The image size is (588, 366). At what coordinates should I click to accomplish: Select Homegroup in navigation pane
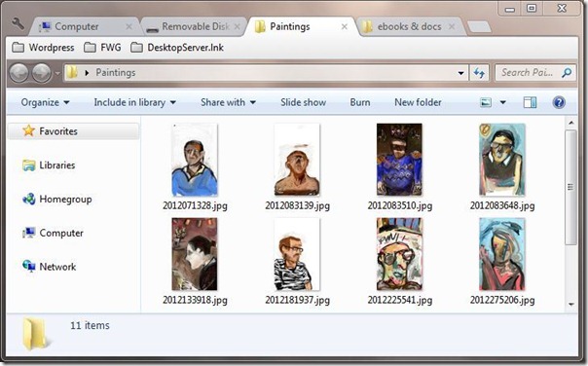point(57,200)
